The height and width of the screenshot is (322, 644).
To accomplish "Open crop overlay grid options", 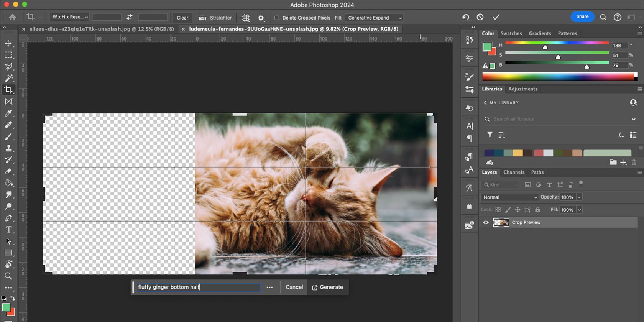I will 246,18.
